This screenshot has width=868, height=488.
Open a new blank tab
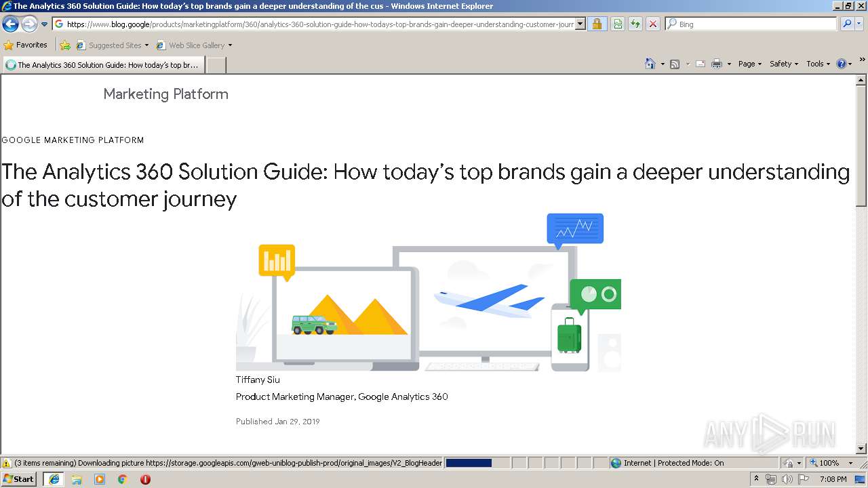coord(216,65)
